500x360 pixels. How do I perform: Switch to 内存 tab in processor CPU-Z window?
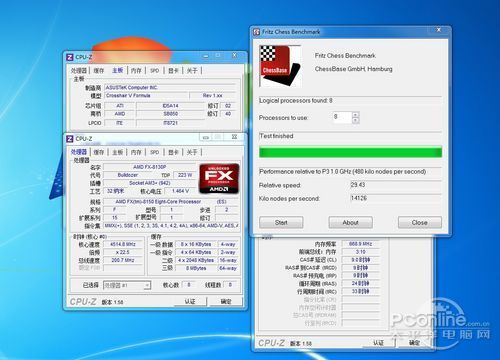[136, 152]
